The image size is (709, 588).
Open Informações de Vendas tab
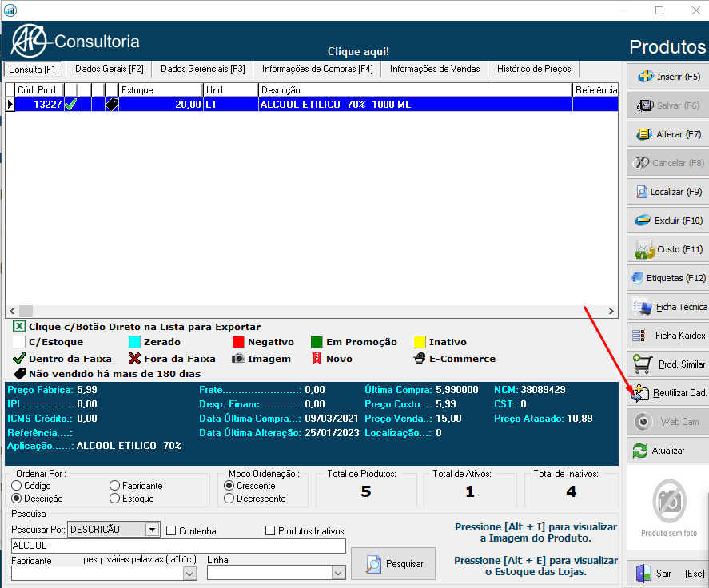(435, 69)
